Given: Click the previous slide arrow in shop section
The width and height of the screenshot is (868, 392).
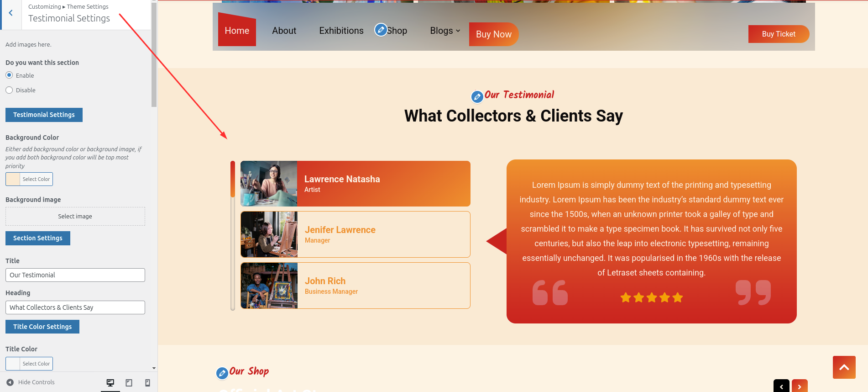Looking at the screenshot, I should [x=781, y=387].
